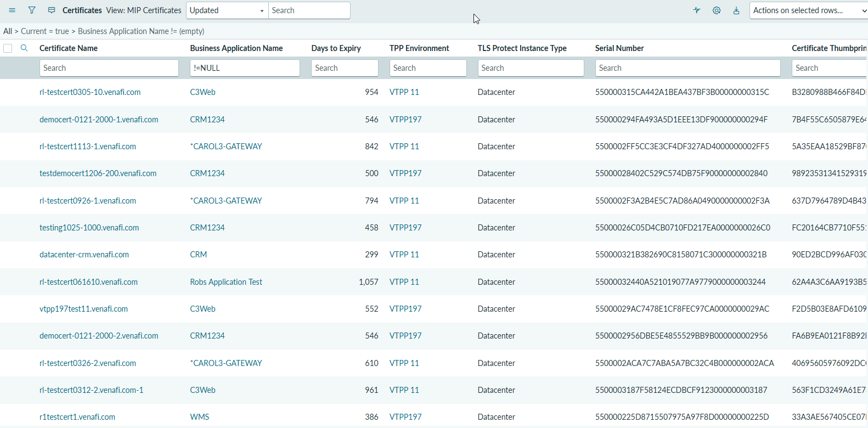Click 'Business Application Name != (empty)' breadcrumb
The width and height of the screenshot is (868, 428).
click(x=141, y=31)
